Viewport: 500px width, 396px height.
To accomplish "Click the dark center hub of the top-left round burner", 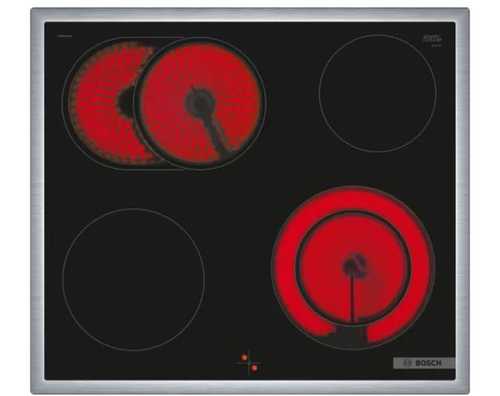I will tap(200, 101).
